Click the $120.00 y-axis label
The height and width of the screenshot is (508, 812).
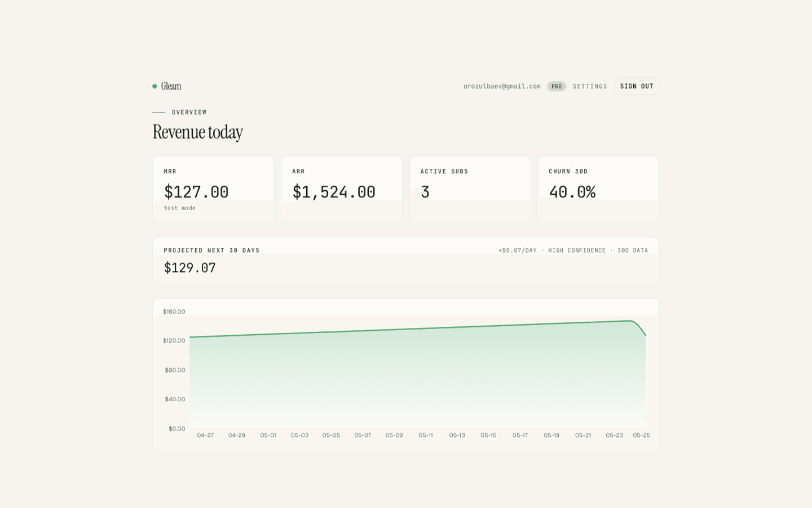[174, 341]
